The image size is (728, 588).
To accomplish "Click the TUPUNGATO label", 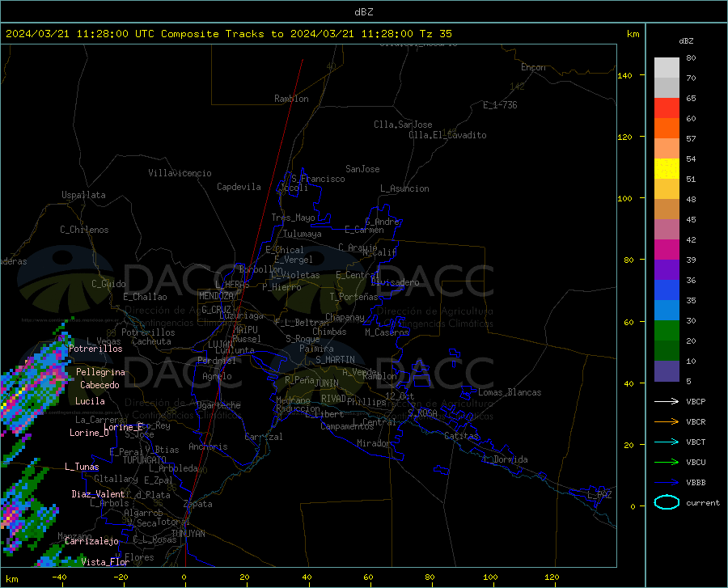I will point(145,460).
